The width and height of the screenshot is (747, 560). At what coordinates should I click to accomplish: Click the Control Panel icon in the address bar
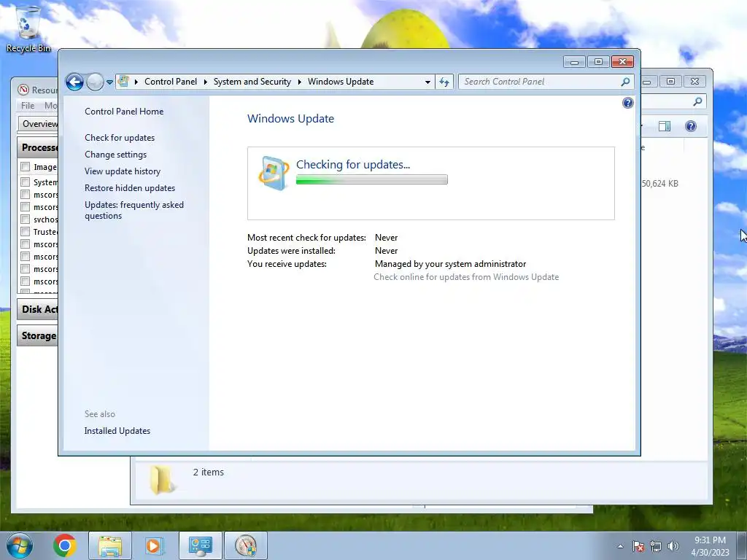123,82
